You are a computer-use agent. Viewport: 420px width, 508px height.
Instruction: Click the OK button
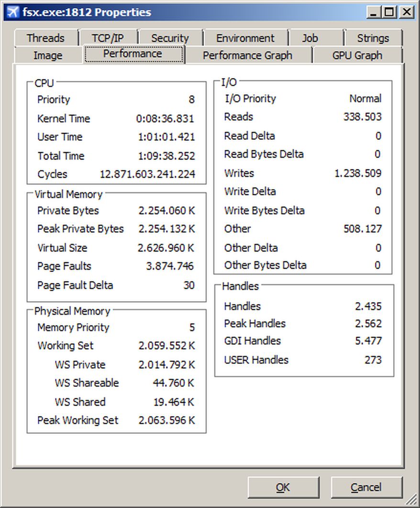click(x=283, y=487)
